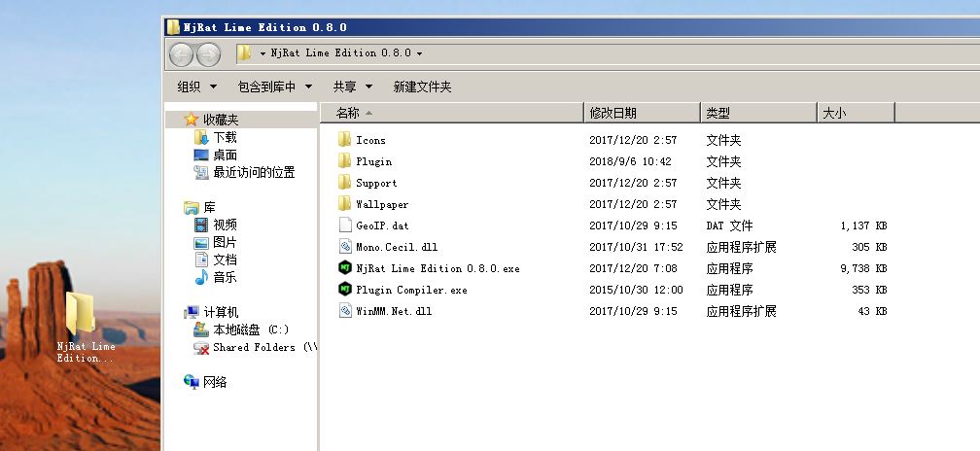The height and width of the screenshot is (451, 980).
Task: Expand the address bar path dropdown arrow
Action: point(419,53)
